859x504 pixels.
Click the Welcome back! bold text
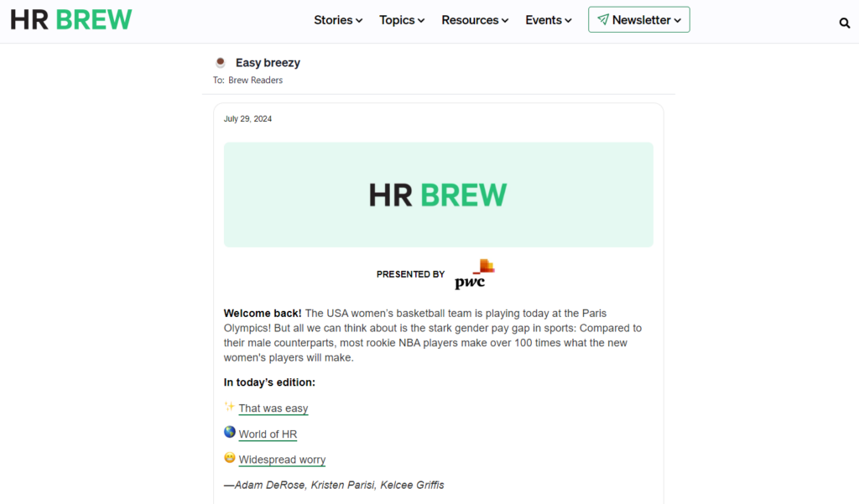click(263, 314)
